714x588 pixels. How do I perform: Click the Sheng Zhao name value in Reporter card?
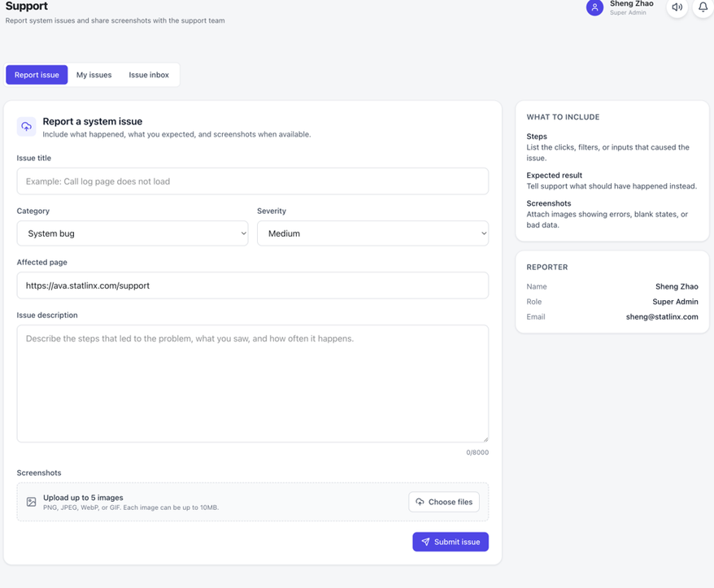point(677,286)
